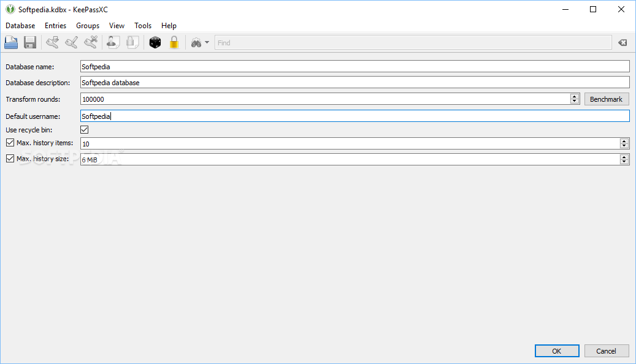This screenshot has width=636, height=364.
Task: Decrease Transform rounds with down arrow
Action: click(x=574, y=101)
